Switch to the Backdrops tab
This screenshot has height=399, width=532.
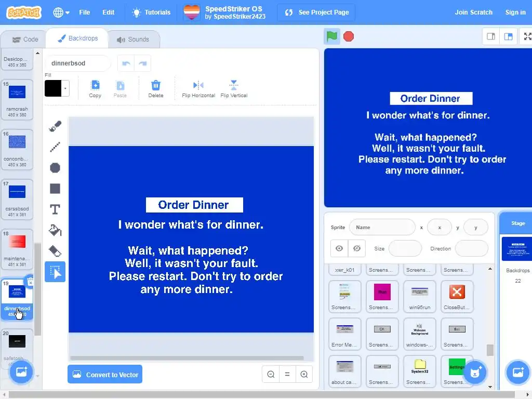(77, 38)
